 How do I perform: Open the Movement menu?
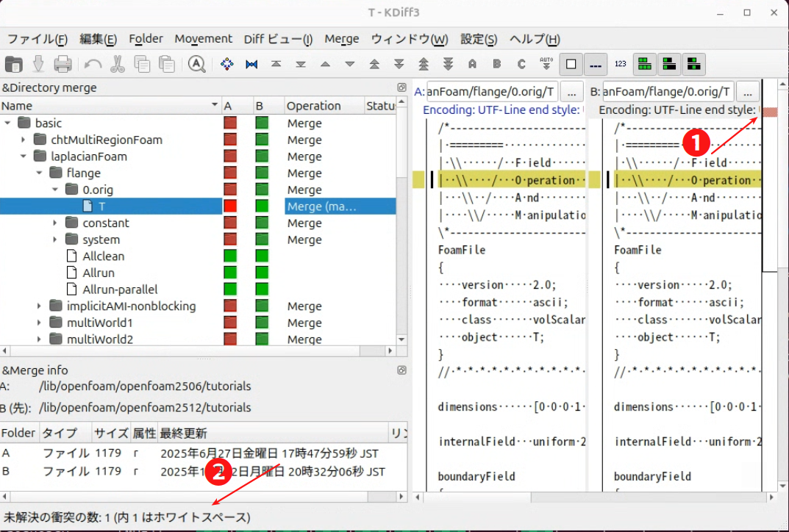tap(203, 39)
